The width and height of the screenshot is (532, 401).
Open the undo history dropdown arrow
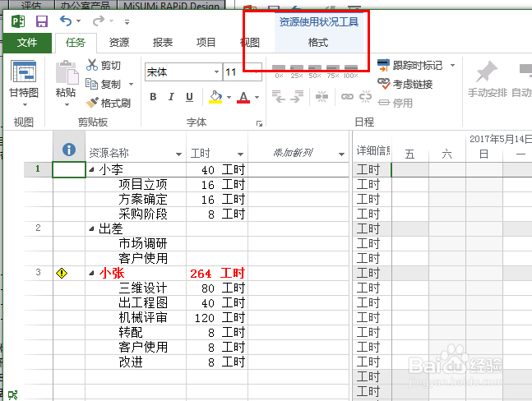click(x=78, y=21)
